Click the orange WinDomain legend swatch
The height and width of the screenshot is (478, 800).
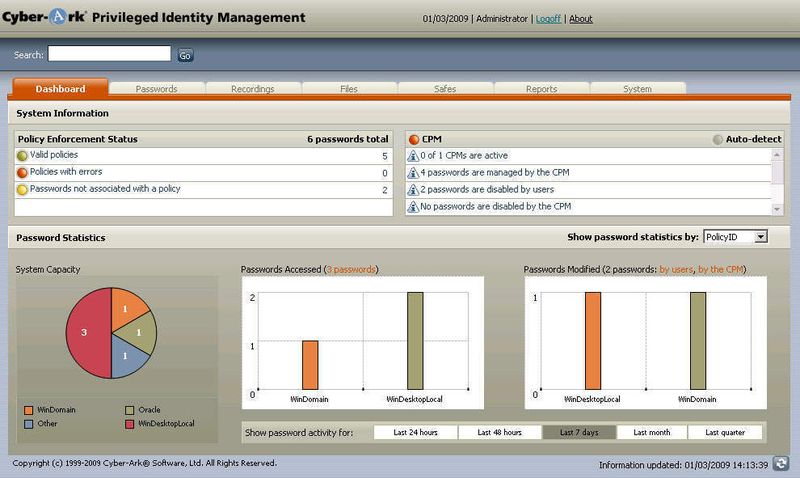coord(29,410)
